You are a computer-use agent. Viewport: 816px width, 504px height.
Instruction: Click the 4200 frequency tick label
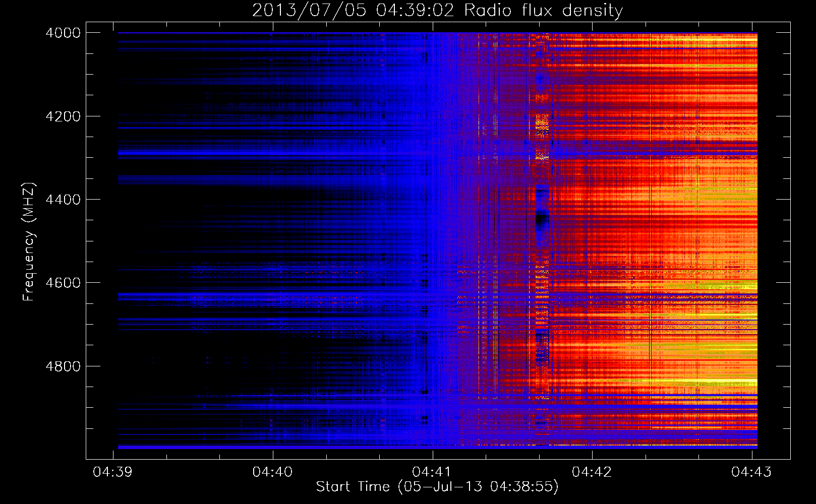(63, 116)
